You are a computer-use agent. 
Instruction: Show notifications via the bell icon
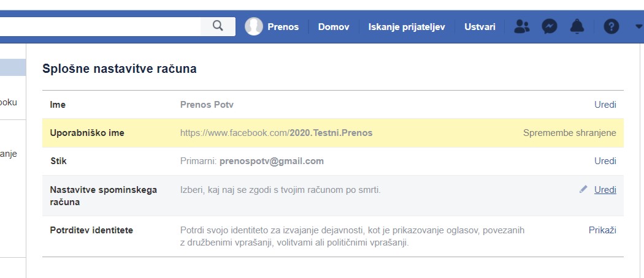pos(577,26)
